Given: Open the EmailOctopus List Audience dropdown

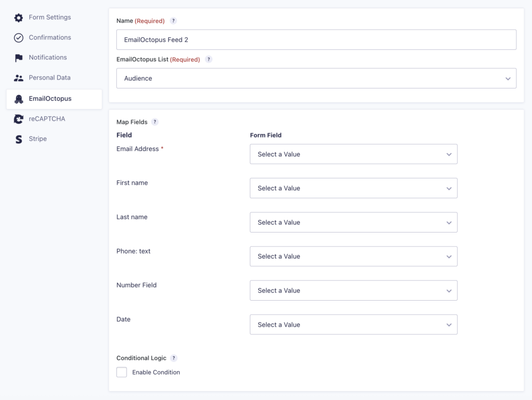Looking at the screenshot, I should 316,79.
